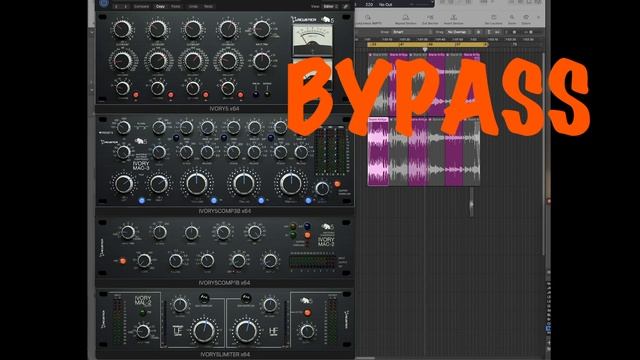This screenshot has height=360, width=640.
Task: Toggle first red band button on IVORY5
Action: 136,95
